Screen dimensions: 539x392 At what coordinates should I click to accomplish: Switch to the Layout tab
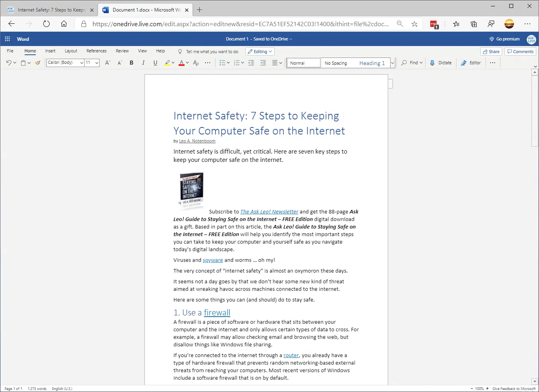[71, 51]
